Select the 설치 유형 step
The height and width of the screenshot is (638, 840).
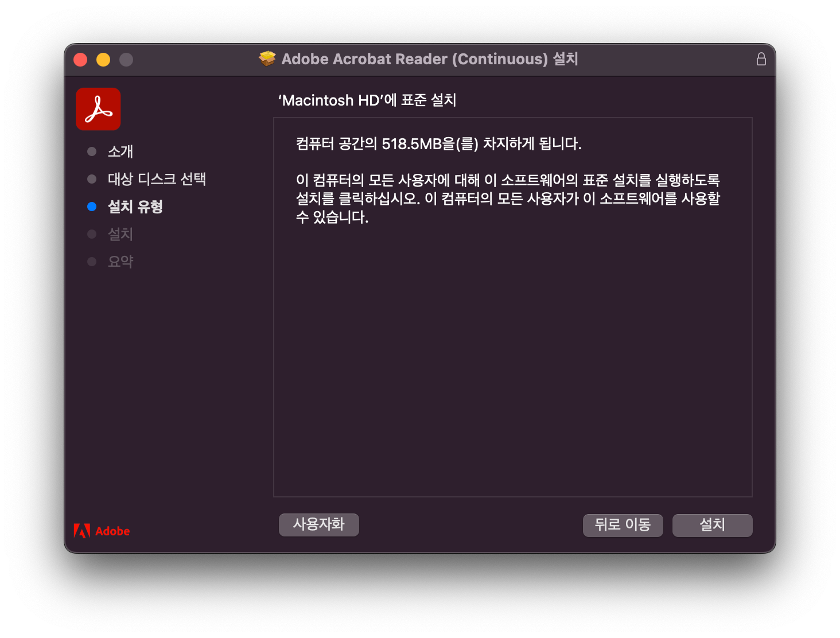[x=135, y=207]
